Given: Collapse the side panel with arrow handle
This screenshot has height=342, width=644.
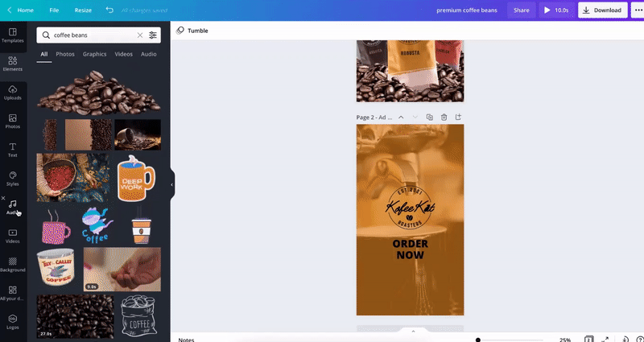Looking at the screenshot, I should point(171,184).
